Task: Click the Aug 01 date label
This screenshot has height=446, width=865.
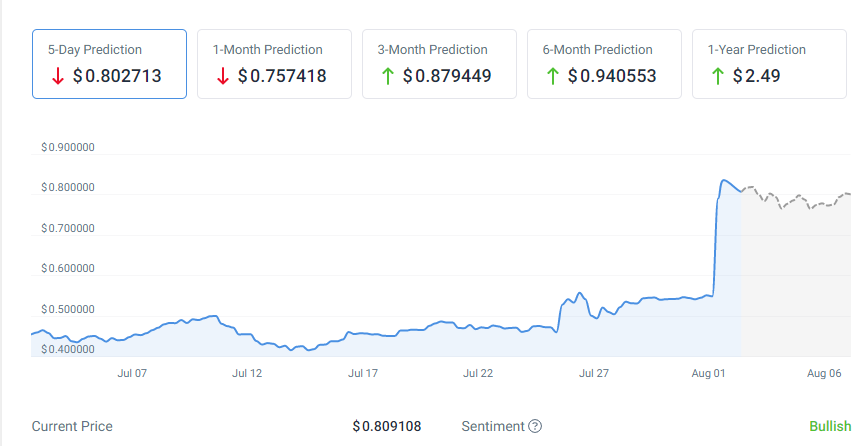Action: click(x=708, y=373)
